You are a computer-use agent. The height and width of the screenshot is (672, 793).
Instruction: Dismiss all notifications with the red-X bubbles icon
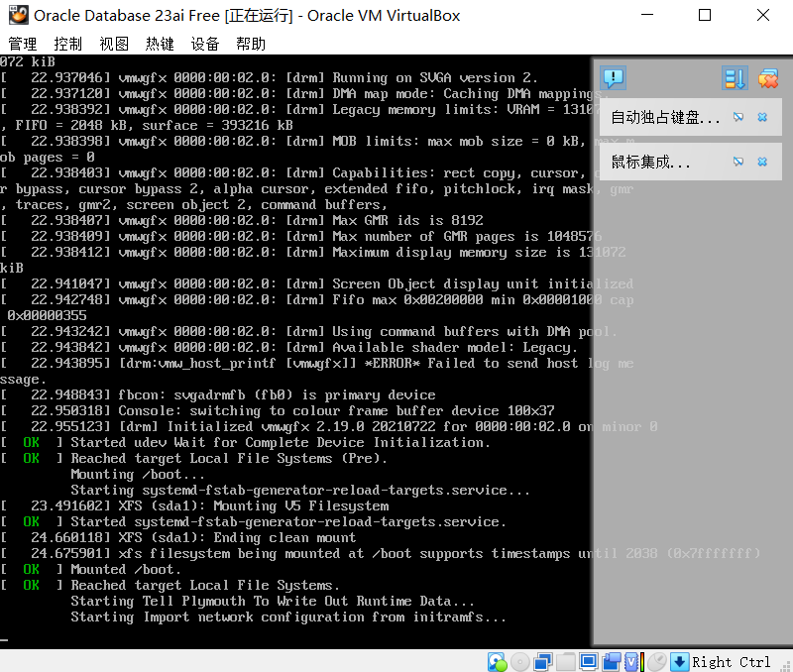768,78
